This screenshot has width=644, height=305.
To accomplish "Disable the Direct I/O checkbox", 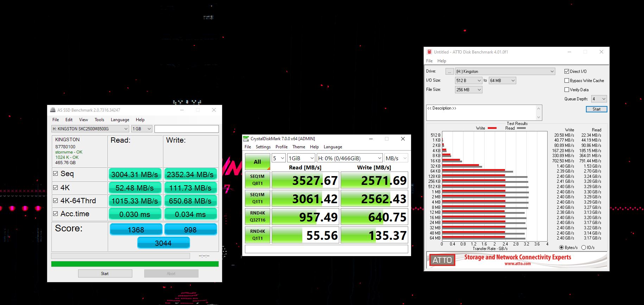I will (567, 71).
